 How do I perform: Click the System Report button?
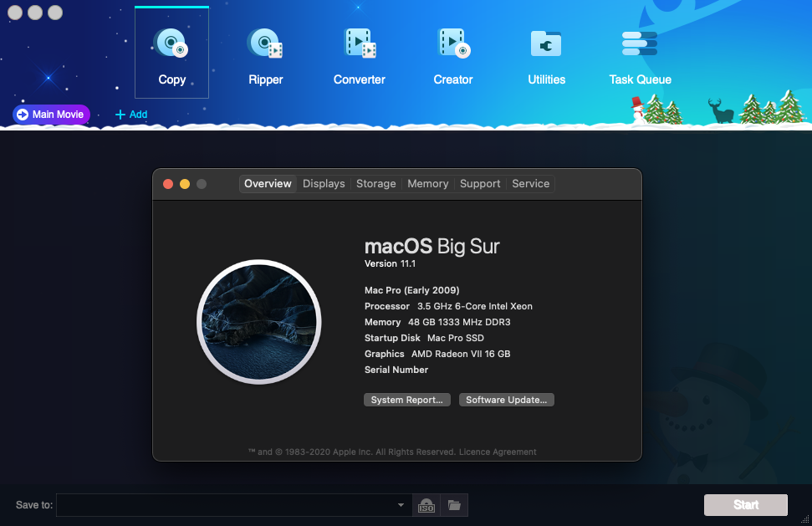point(407,400)
